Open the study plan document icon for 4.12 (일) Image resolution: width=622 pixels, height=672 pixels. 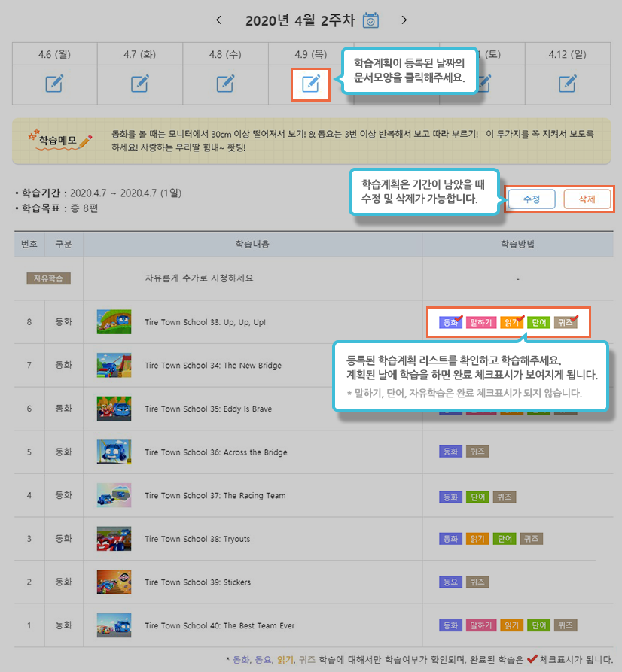568,84
